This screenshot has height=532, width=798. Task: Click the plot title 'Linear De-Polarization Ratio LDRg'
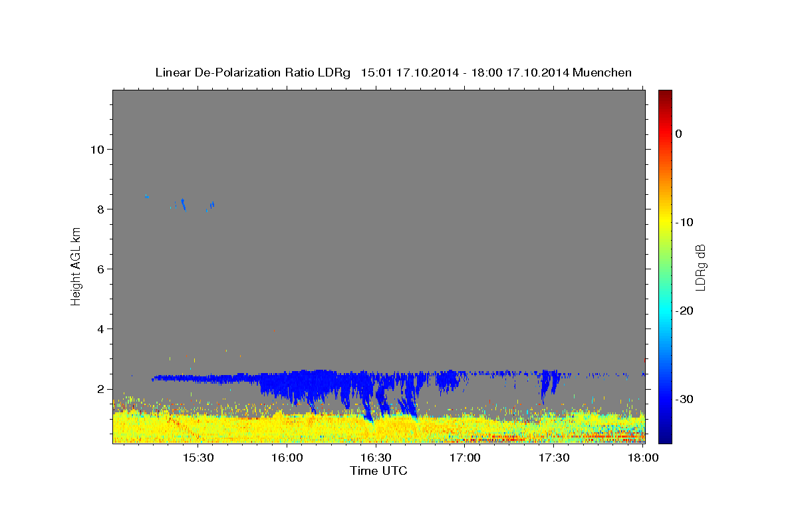click(253, 72)
